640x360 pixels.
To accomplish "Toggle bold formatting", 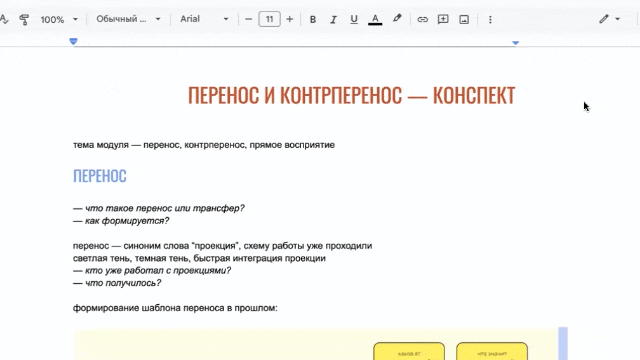I will 313,19.
